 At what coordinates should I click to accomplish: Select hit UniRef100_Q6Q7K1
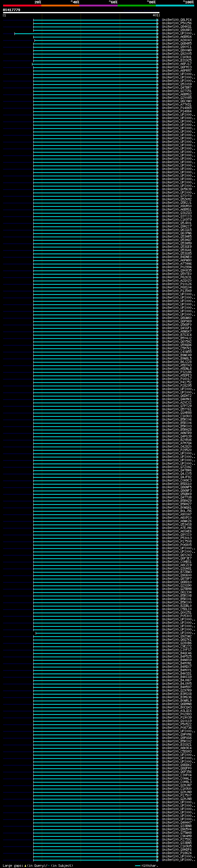tap(177, 640)
